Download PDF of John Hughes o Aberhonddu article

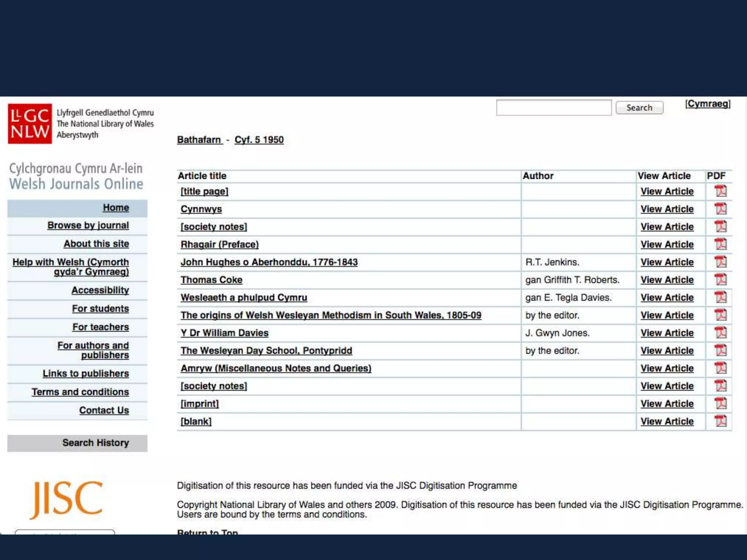point(720,262)
